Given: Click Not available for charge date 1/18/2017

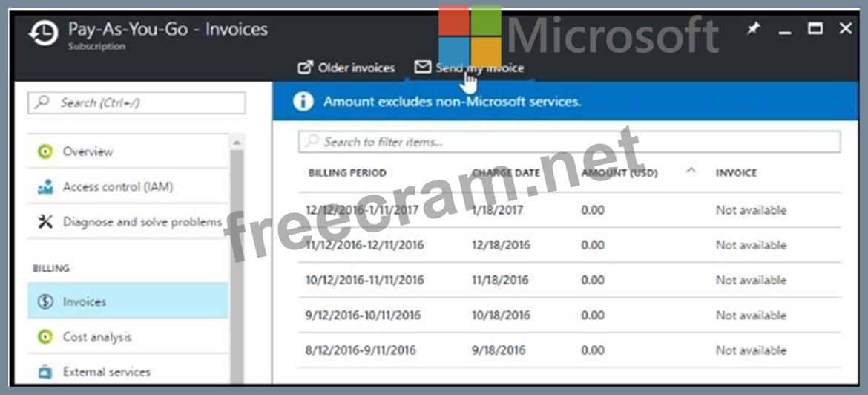Looking at the screenshot, I should pos(751,210).
